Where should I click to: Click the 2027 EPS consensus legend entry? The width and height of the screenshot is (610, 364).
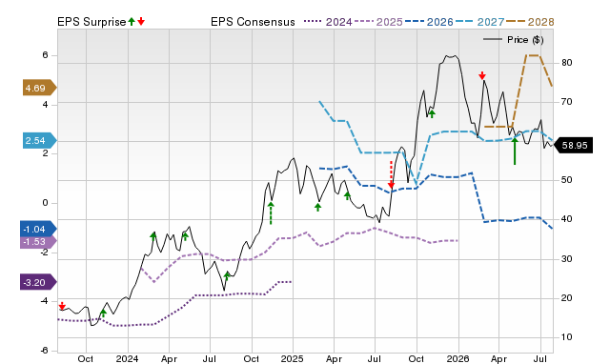coord(479,22)
